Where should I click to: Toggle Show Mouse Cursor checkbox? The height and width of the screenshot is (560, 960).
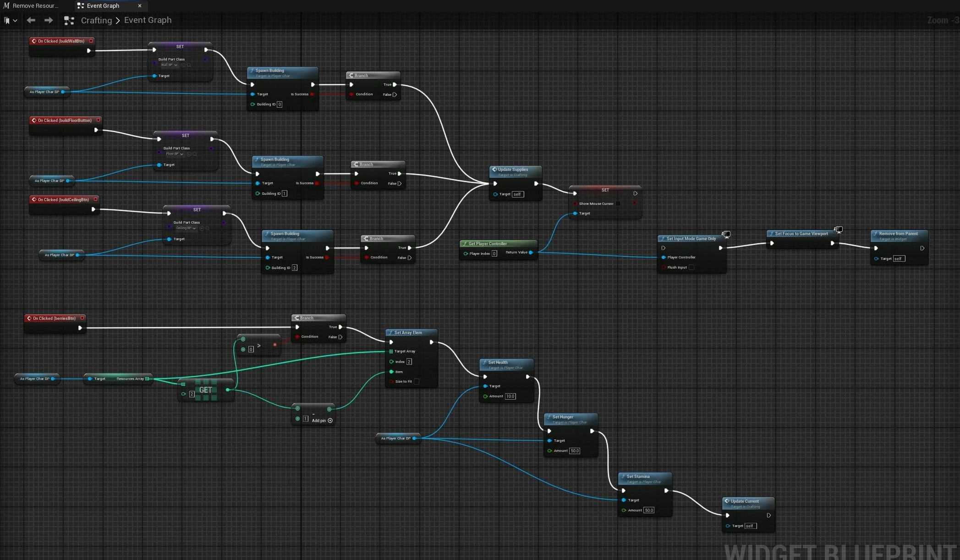(618, 203)
